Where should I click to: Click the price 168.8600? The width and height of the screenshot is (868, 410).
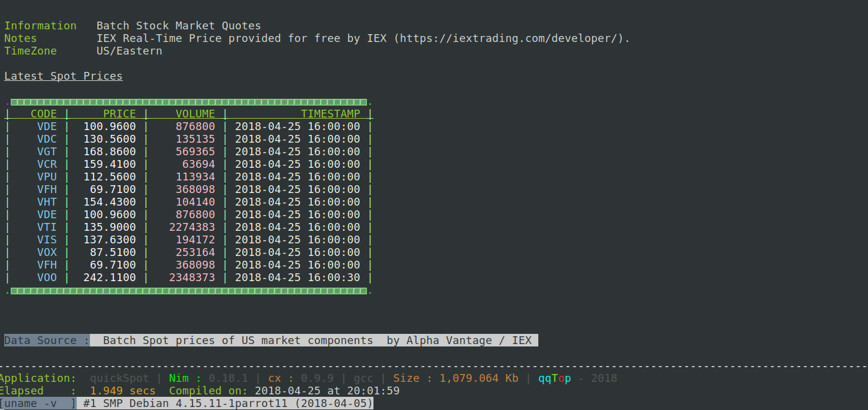click(x=110, y=152)
